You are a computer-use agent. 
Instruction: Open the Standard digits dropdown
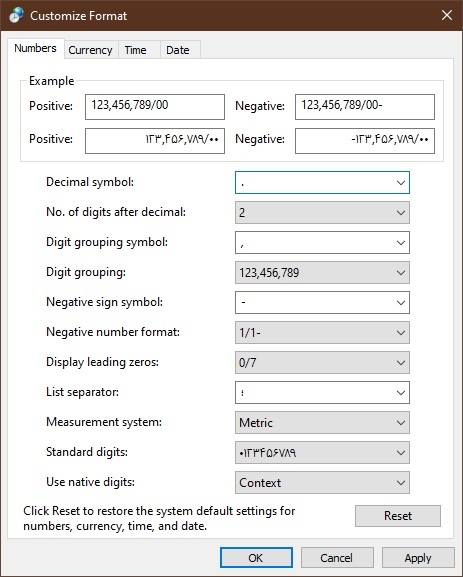point(322,453)
